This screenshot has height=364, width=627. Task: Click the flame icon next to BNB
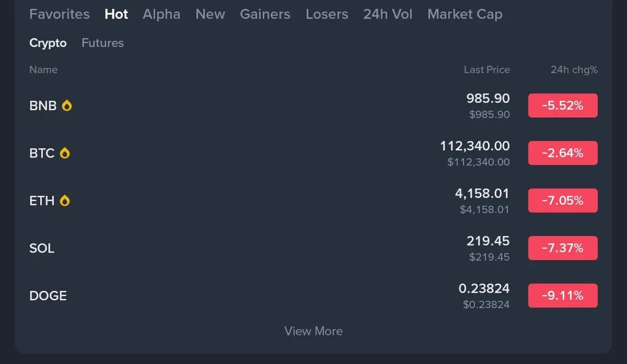tap(67, 105)
